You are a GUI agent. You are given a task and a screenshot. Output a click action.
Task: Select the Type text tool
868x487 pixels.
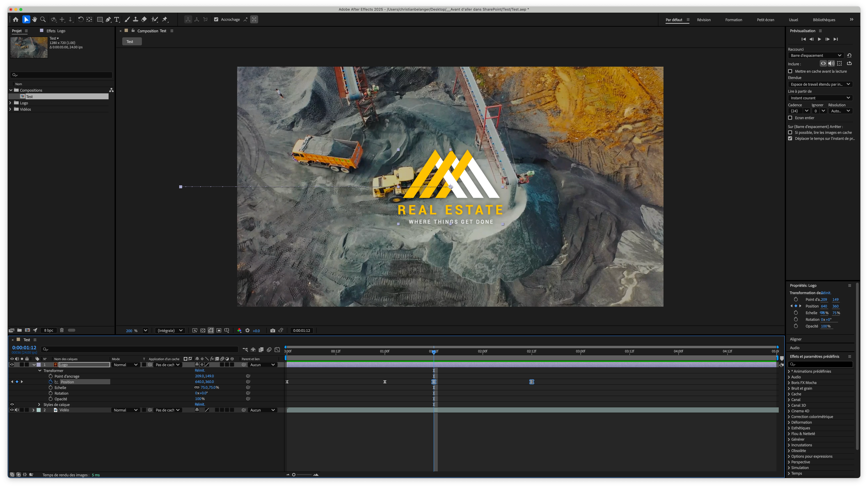117,19
